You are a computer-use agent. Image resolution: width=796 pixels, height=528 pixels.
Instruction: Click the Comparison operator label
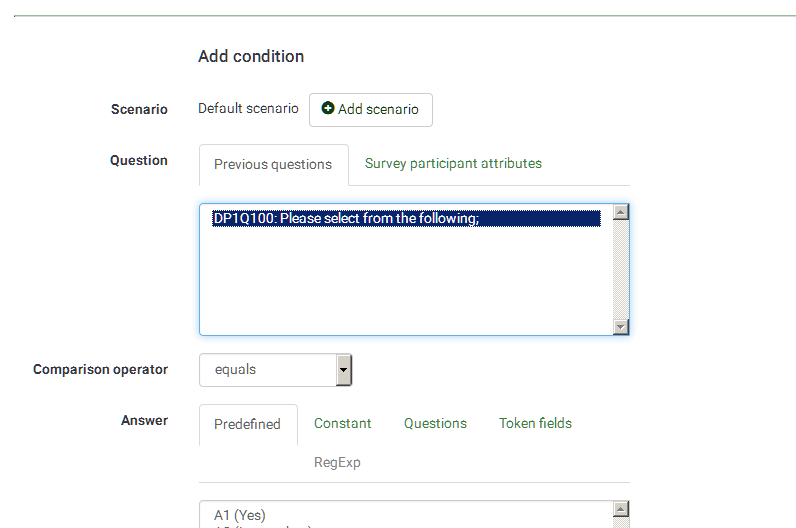pos(100,370)
